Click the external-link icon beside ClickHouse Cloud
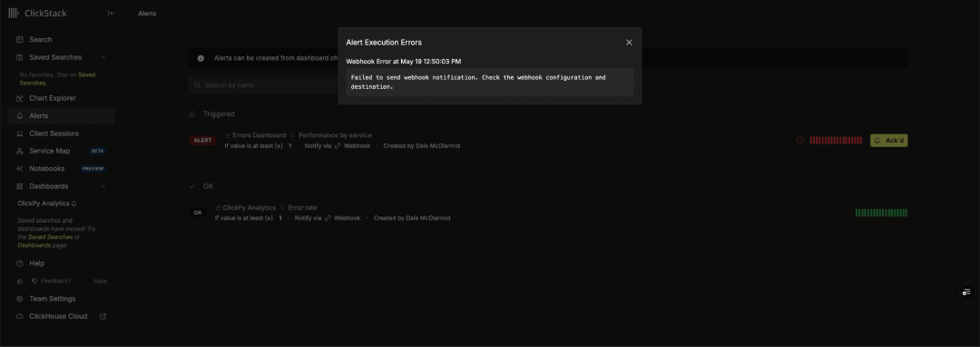The width and height of the screenshot is (980, 347). click(x=103, y=316)
